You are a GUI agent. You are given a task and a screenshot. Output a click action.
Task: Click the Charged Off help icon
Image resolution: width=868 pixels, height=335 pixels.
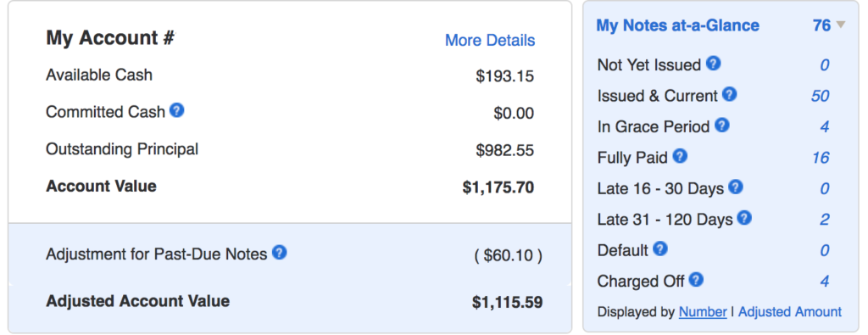click(696, 280)
